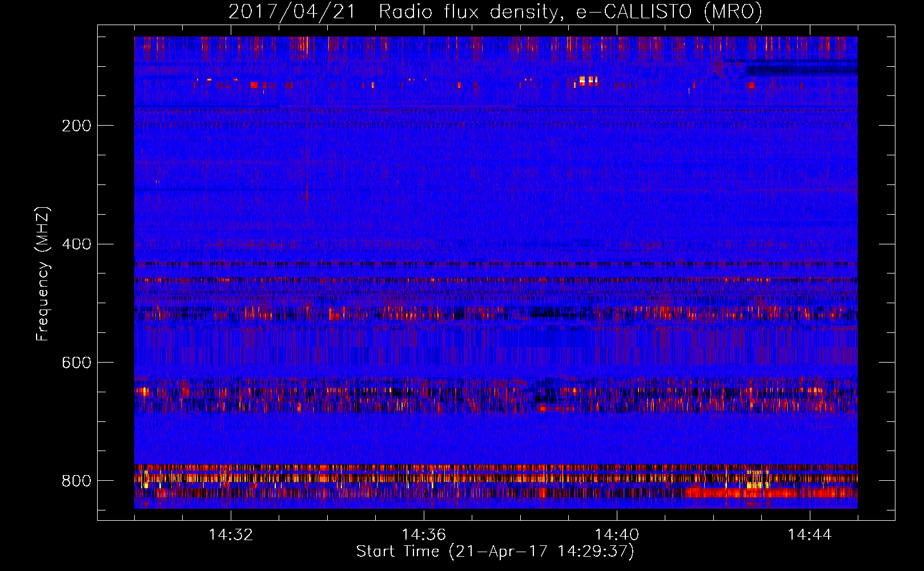Click the 400 frequency tick label

tap(77, 244)
